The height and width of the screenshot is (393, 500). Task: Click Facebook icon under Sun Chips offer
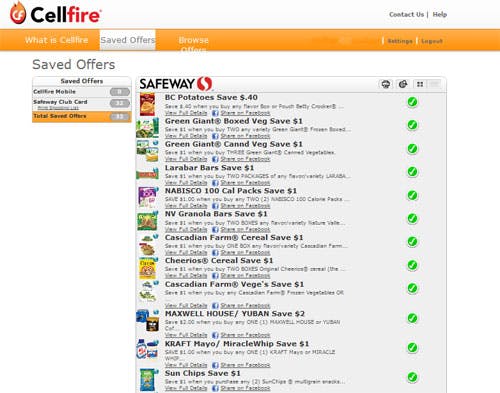click(215, 388)
